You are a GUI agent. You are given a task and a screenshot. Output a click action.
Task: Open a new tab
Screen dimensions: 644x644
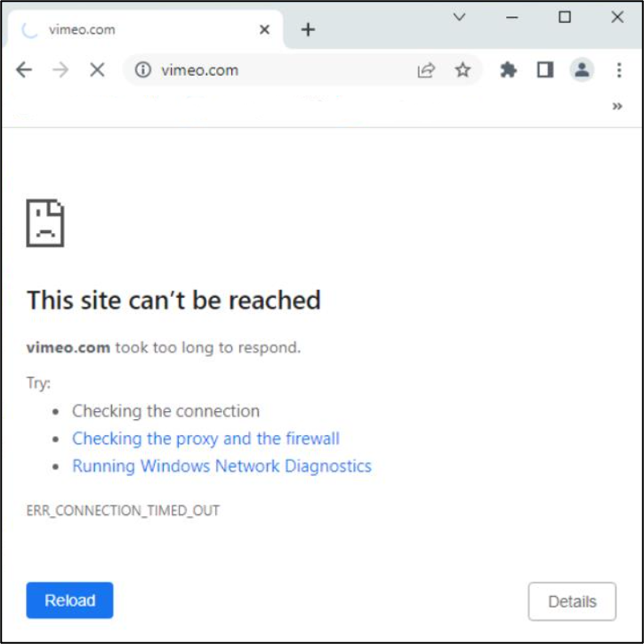pyautogui.click(x=308, y=29)
